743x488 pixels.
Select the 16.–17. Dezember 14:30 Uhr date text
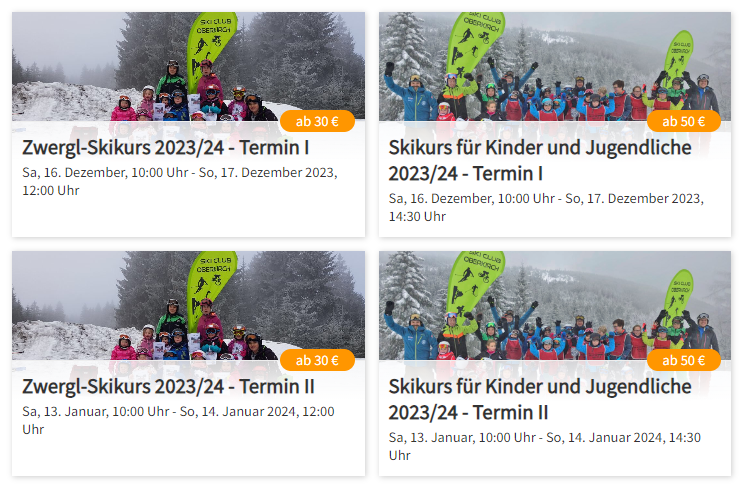(546, 208)
